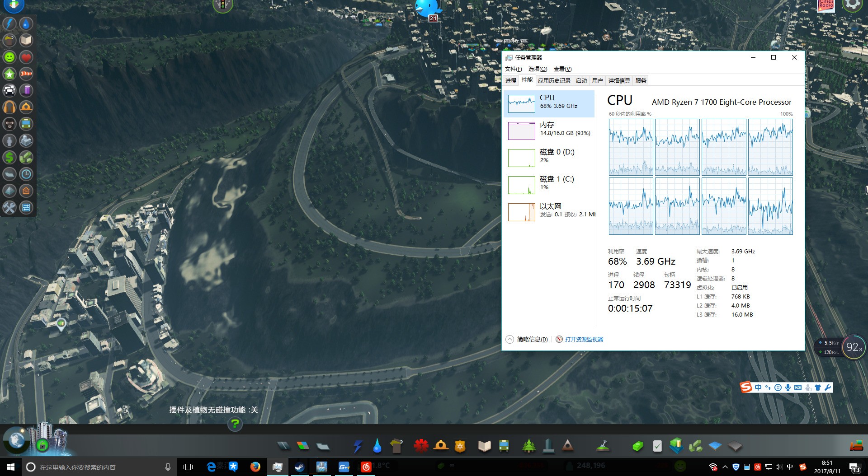
Task: Select the zoning tool in bottom toolbar
Action: [303, 446]
